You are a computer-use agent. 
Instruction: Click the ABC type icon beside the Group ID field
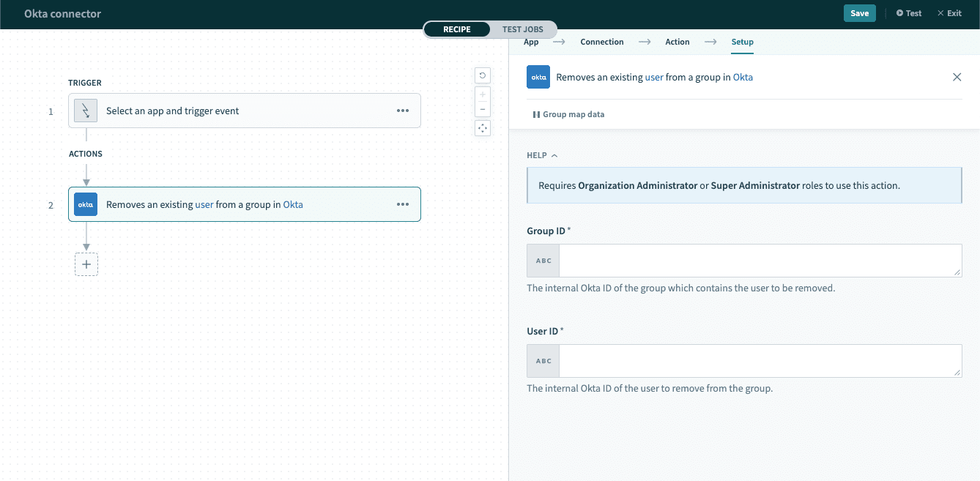pos(542,260)
